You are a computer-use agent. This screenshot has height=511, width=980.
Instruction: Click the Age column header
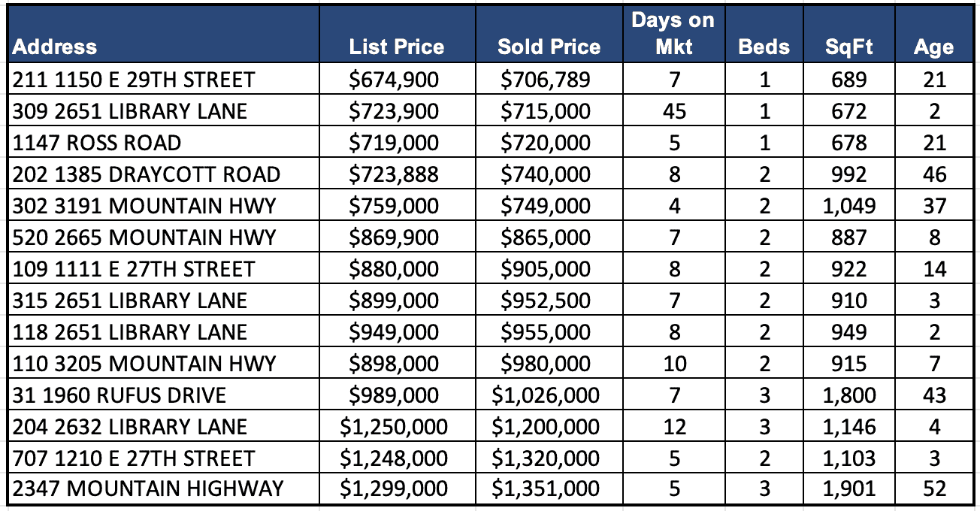(x=933, y=47)
